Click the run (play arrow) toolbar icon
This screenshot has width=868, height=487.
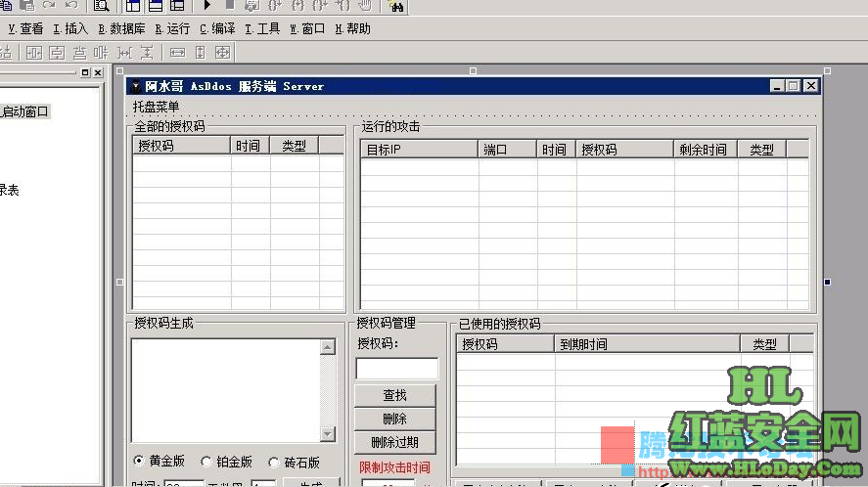[207, 6]
